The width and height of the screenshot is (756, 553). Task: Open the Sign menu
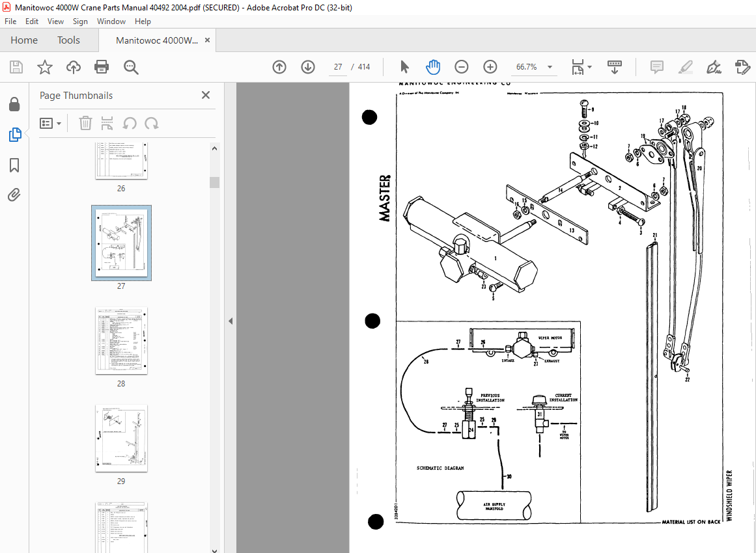tap(80, 21)
